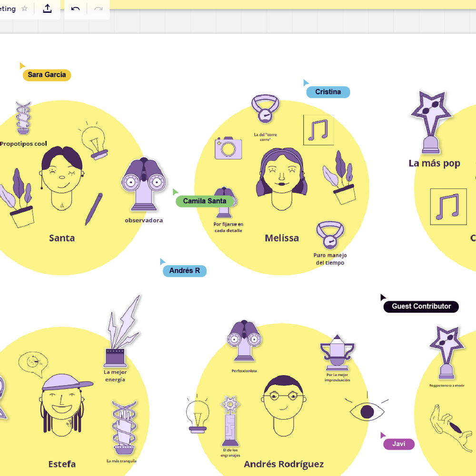Select the medal above Puro manejo del tiempo

[x=330, y=235]
